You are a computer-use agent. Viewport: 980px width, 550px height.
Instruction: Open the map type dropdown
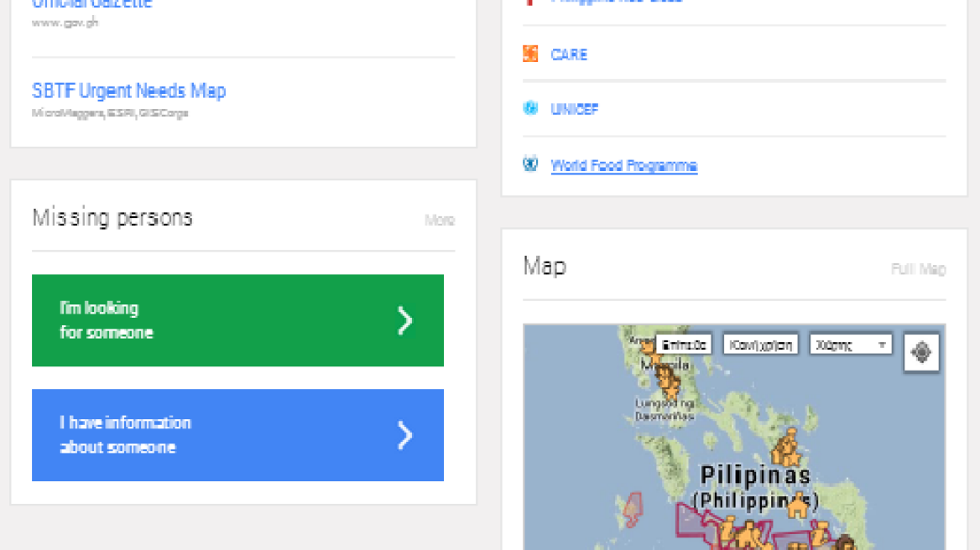click(x=850, y=345)
